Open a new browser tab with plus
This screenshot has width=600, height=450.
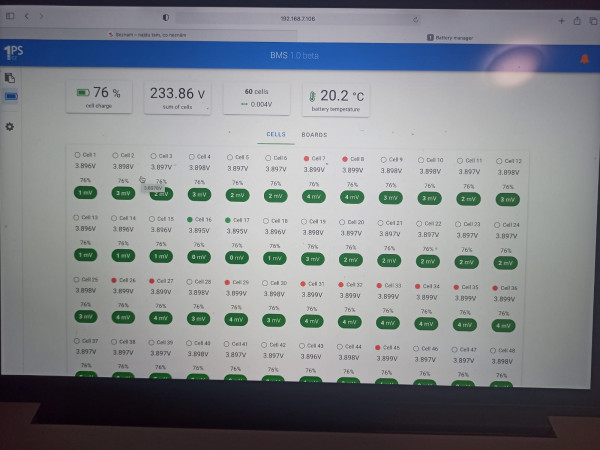tap(561, 21)
